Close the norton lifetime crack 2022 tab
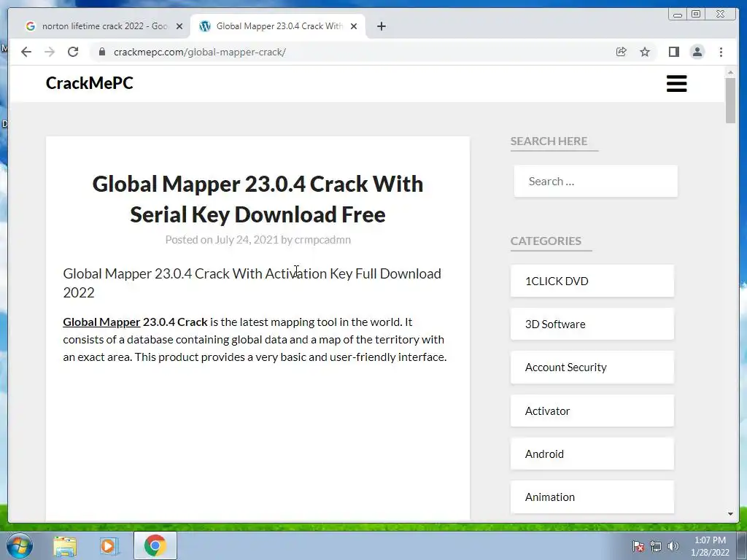 click(x=179, y=26)
